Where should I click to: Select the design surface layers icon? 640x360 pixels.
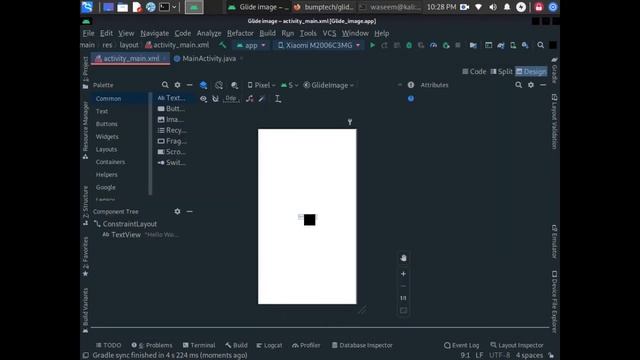[x=203, y=85]
